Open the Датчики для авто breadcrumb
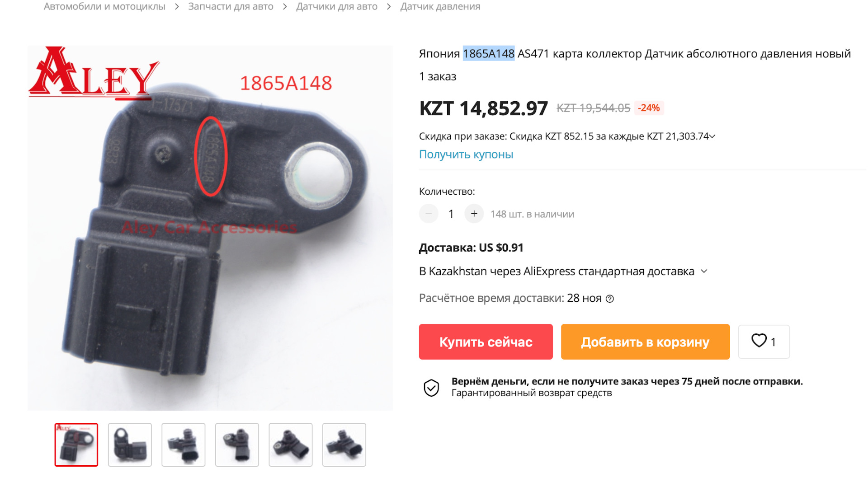This screenshot has width=868, height=496. click(337, 6)
